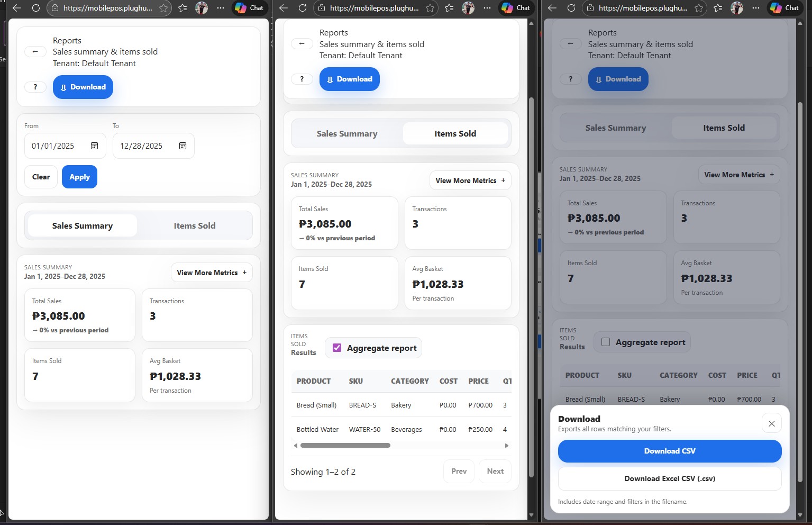Open the help question mark icon
Viewport: 812px width, 525px height.
[35, 87]
